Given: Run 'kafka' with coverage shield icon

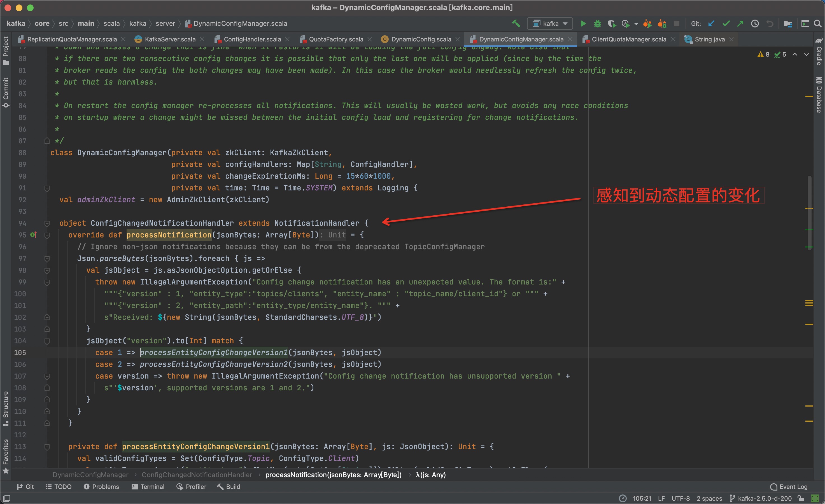Looking at the screenshot, I should point(612,24).
